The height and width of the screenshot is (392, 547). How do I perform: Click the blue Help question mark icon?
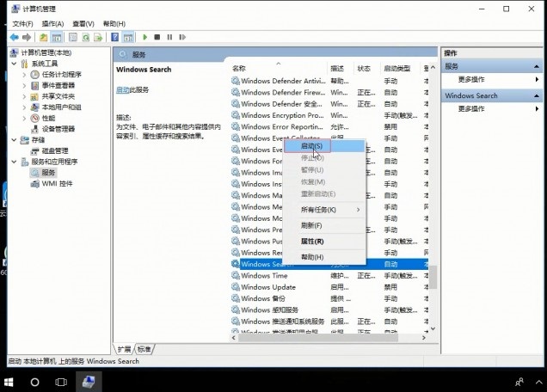point(114,37)
